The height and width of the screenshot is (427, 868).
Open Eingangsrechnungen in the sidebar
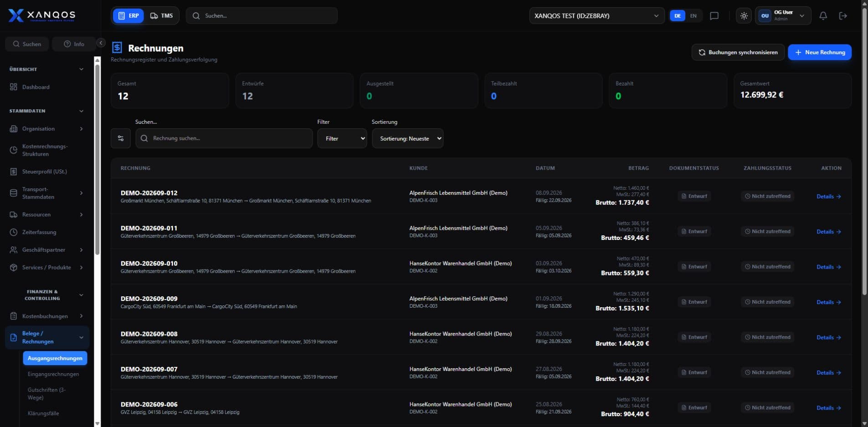(53, 374)
